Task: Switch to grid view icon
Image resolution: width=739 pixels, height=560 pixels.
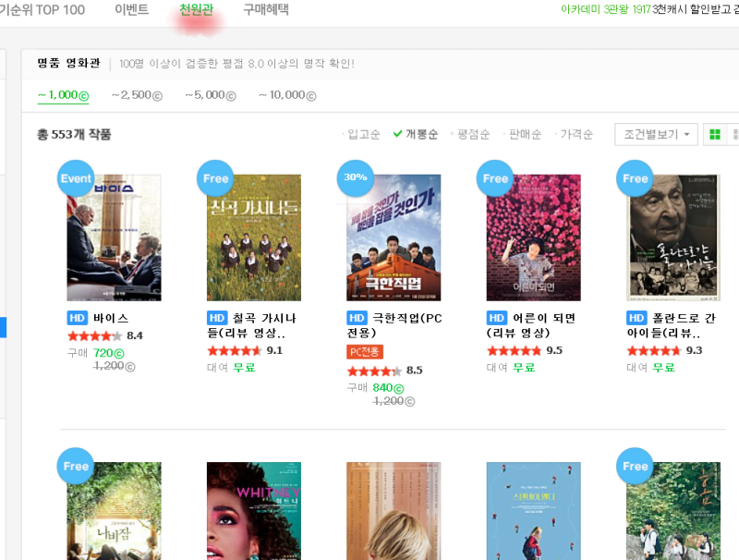Action: tap(715, 134)
